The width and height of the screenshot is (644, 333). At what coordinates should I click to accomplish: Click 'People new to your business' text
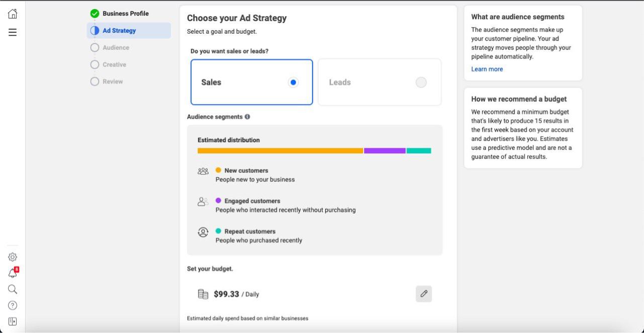click(255, 180)
